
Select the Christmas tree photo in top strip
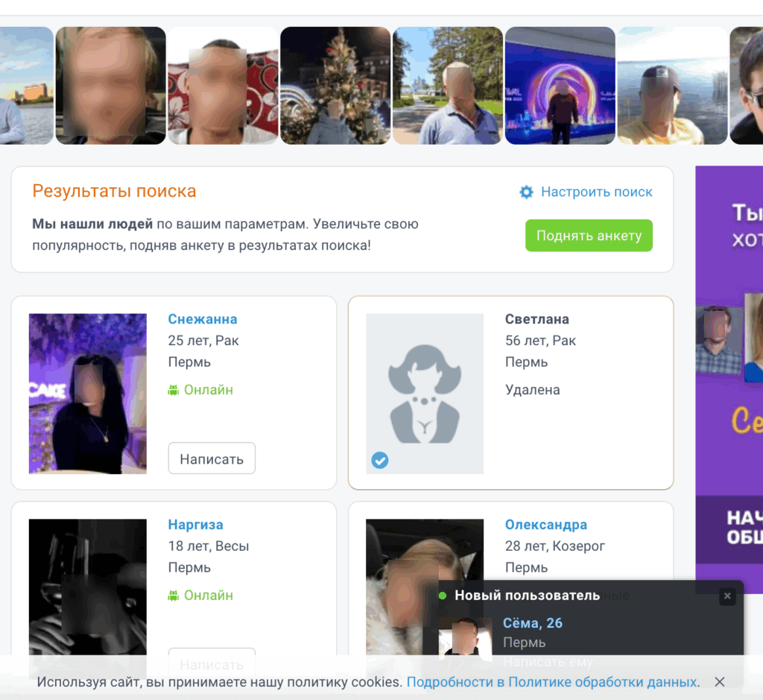tap(335, 86)
